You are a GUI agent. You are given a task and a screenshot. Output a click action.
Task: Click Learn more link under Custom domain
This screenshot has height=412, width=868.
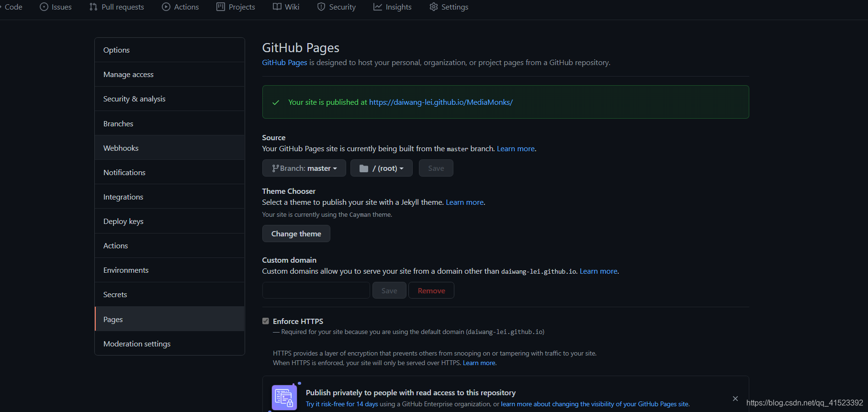pyautogui.click(x=598, y=271)
